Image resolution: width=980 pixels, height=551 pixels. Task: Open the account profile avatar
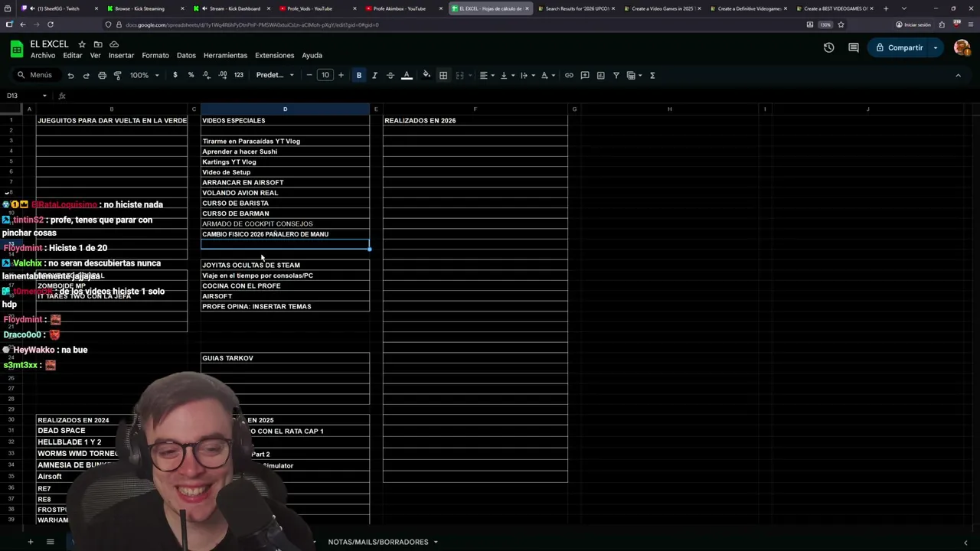coord(962,47)
